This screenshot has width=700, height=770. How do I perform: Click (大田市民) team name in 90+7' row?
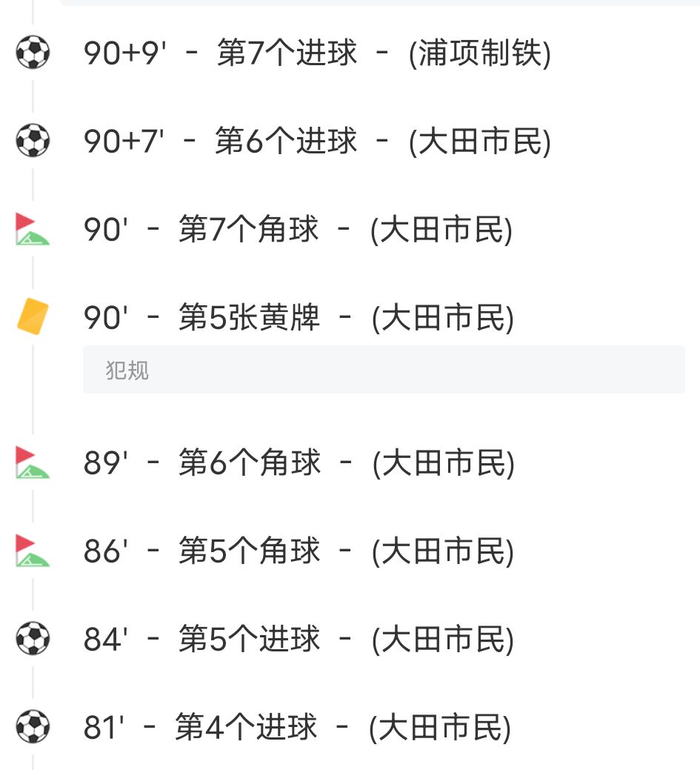(480, 141)
